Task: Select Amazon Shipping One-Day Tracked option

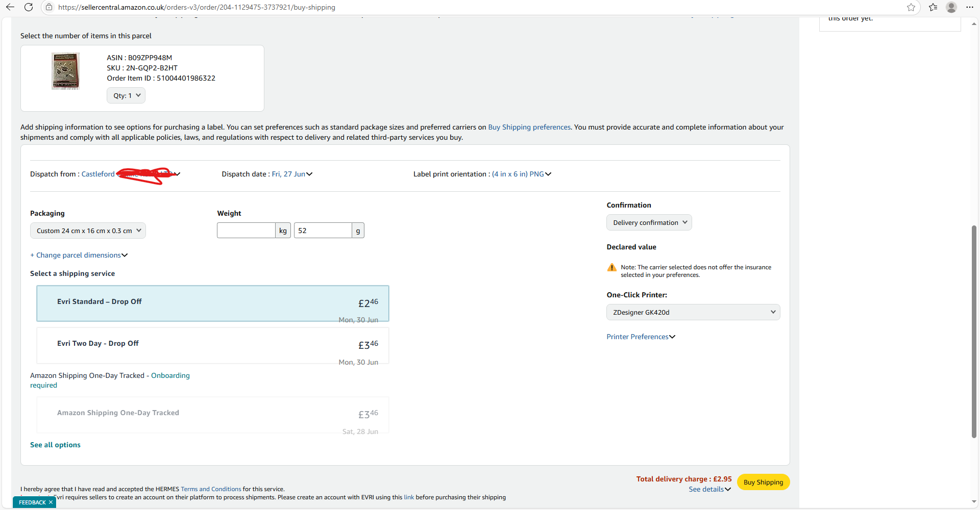Action: click(213, 415)
